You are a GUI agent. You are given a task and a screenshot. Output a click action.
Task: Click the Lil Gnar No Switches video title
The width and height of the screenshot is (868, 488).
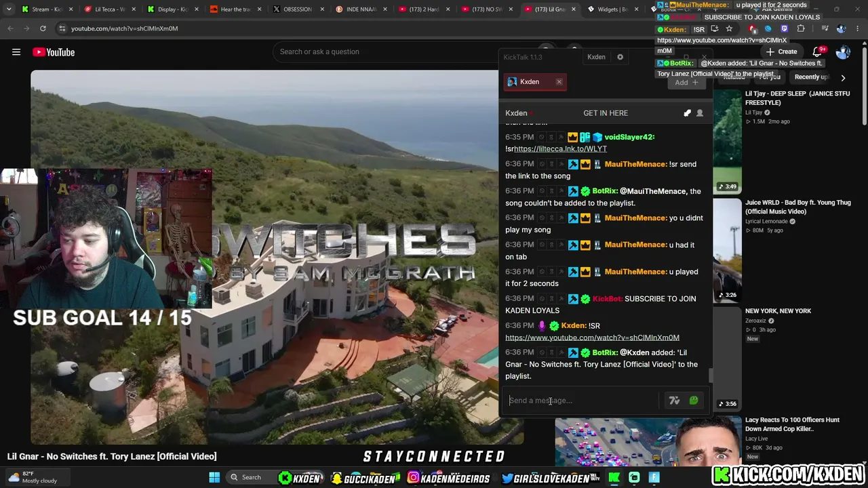coord(112,457)
